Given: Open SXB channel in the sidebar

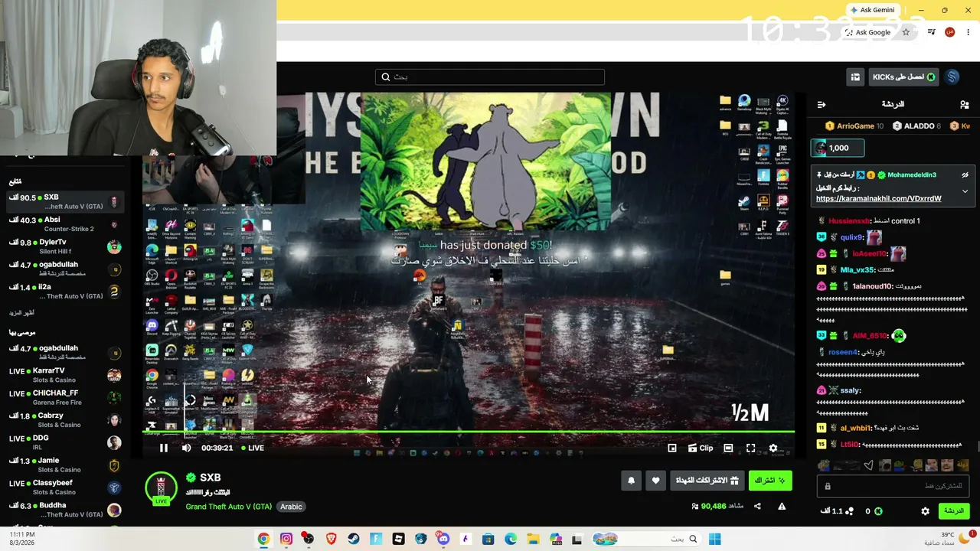Looking at the screenshot, I should [65, 202].
